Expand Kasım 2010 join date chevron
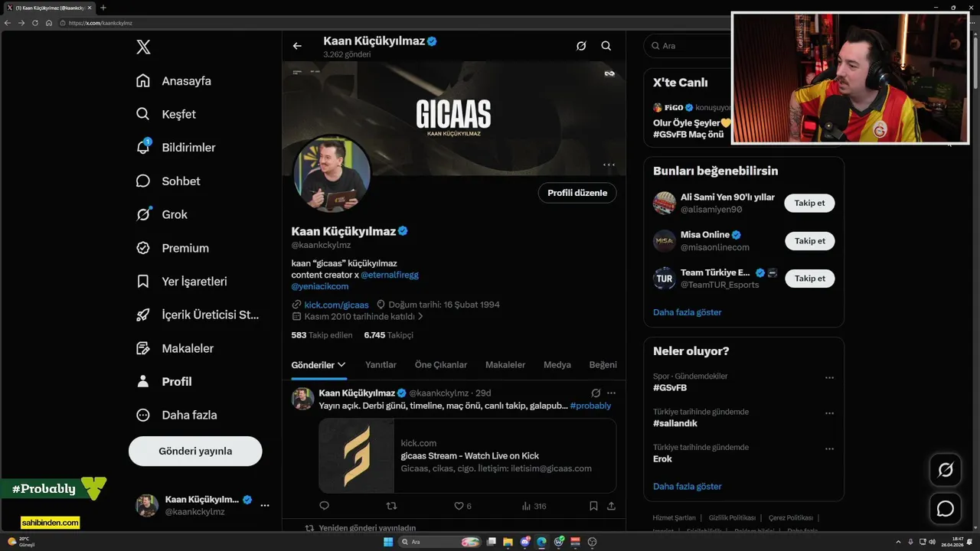 [x=420, y=316]
